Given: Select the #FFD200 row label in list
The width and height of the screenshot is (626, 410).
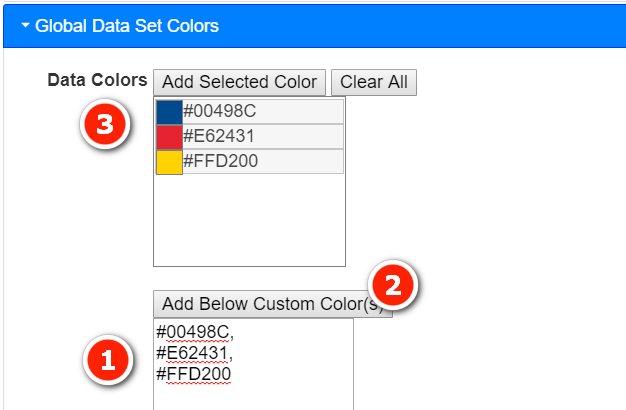Looking at the screenshot, I should pyautogui.click(x=220, y=161).
